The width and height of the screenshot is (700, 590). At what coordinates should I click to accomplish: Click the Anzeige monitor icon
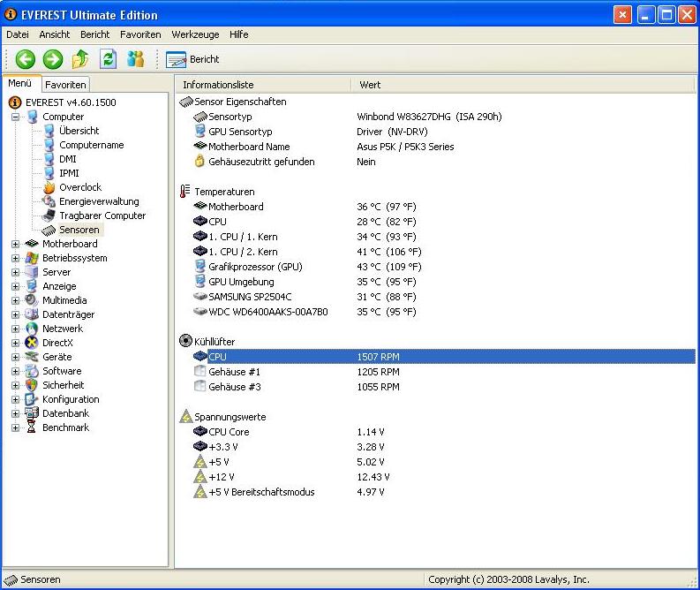tap(32, 286)
